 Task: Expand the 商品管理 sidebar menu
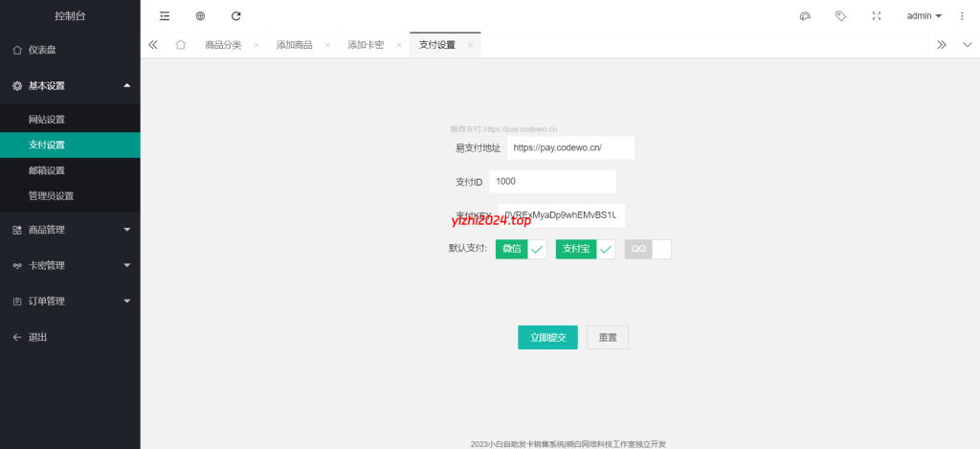click(x=70, y=230)
